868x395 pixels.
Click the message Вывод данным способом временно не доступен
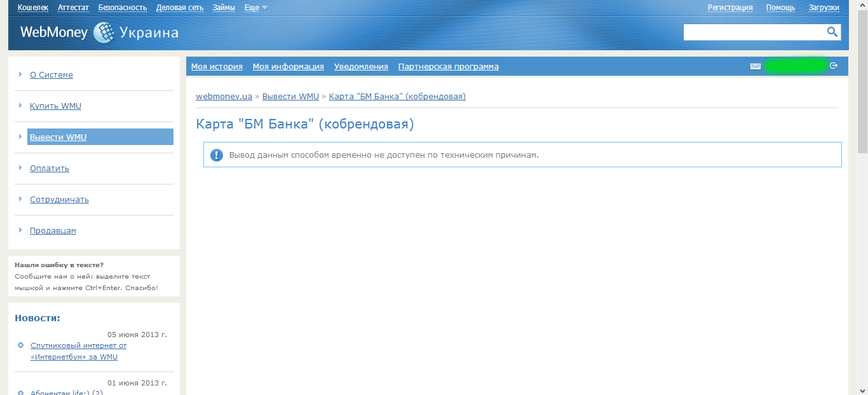point(384,155)
